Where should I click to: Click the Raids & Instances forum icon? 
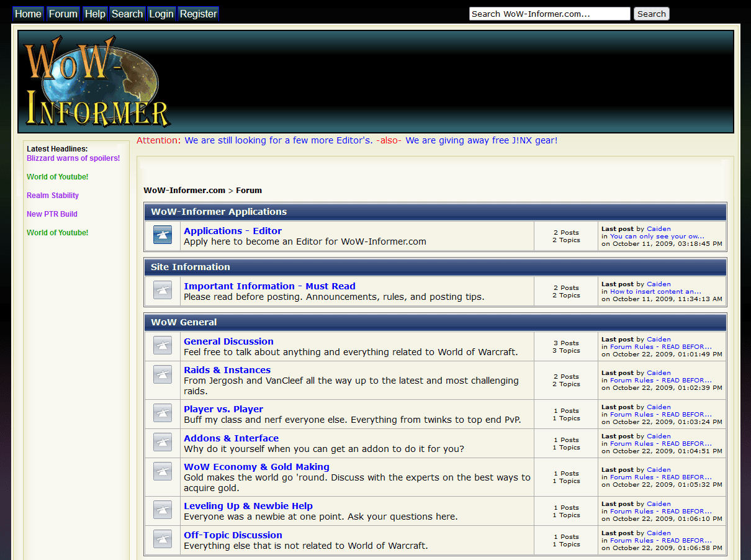163,374
